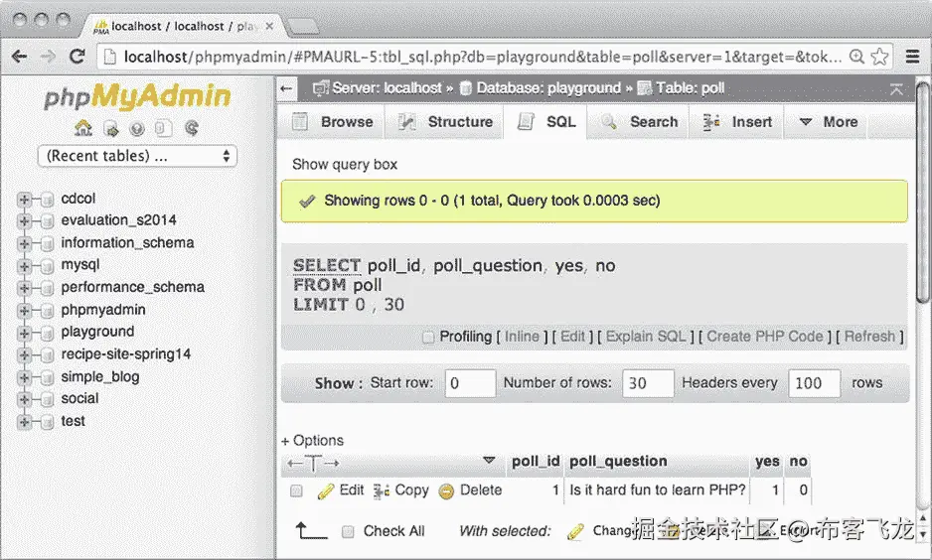This screenshot has height=560, width=932.
Task: Select the row 1 checkbox
Action: (x=296, y=491)
